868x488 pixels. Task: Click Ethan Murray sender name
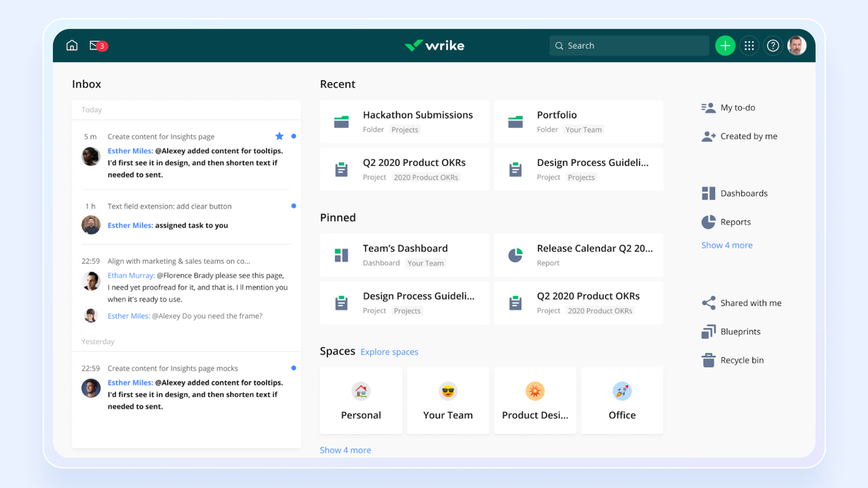point(131,276)
